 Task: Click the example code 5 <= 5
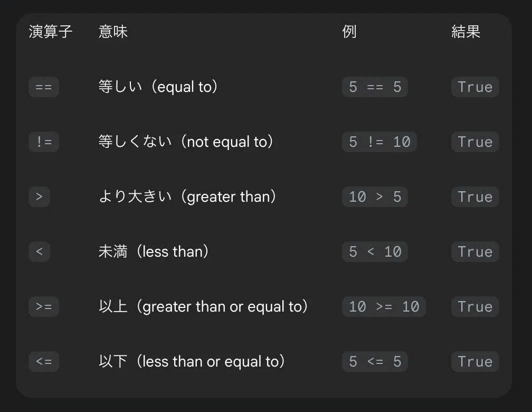pyautogui.click(x=375, y=361)
